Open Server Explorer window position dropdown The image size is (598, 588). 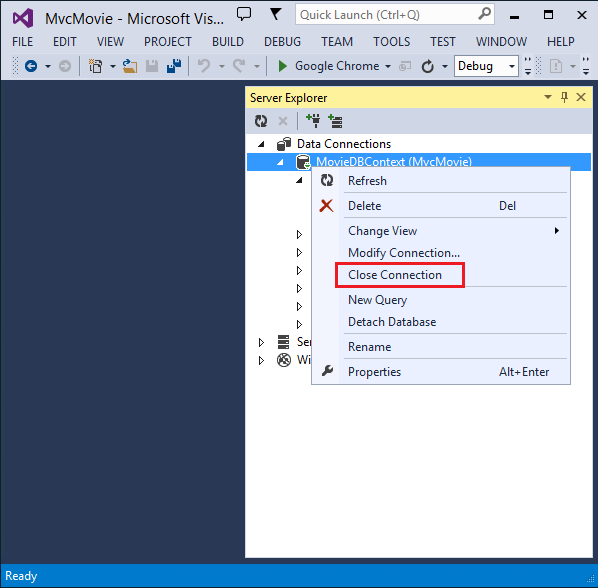pos(548,97)
